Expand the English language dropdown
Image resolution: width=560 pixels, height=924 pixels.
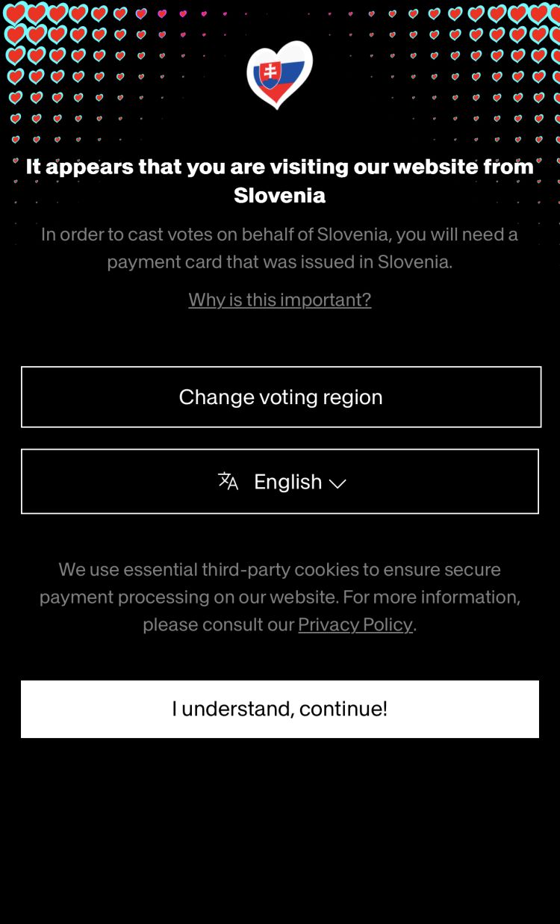(281, 482)
